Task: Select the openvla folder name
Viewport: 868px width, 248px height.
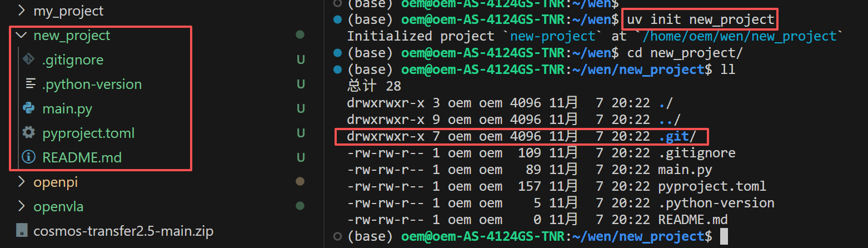Action: (x=58, y=206)
